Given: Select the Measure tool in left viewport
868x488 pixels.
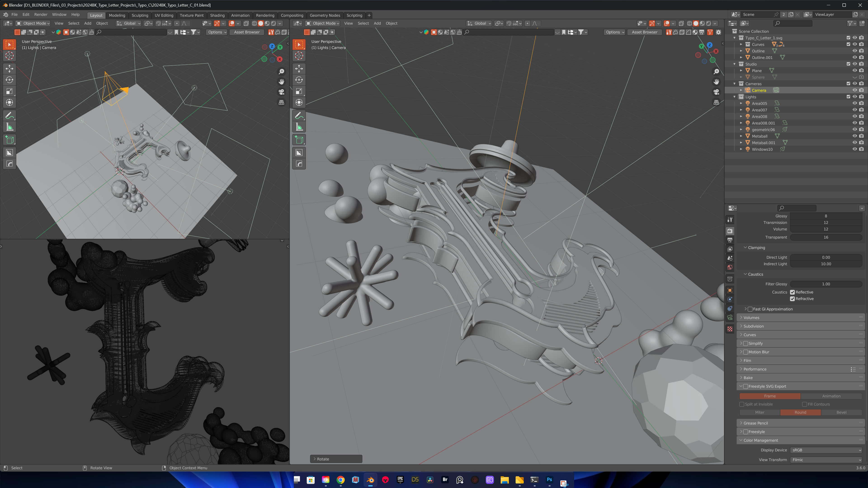Looking at the screenshot, I should tap(9, 127).
